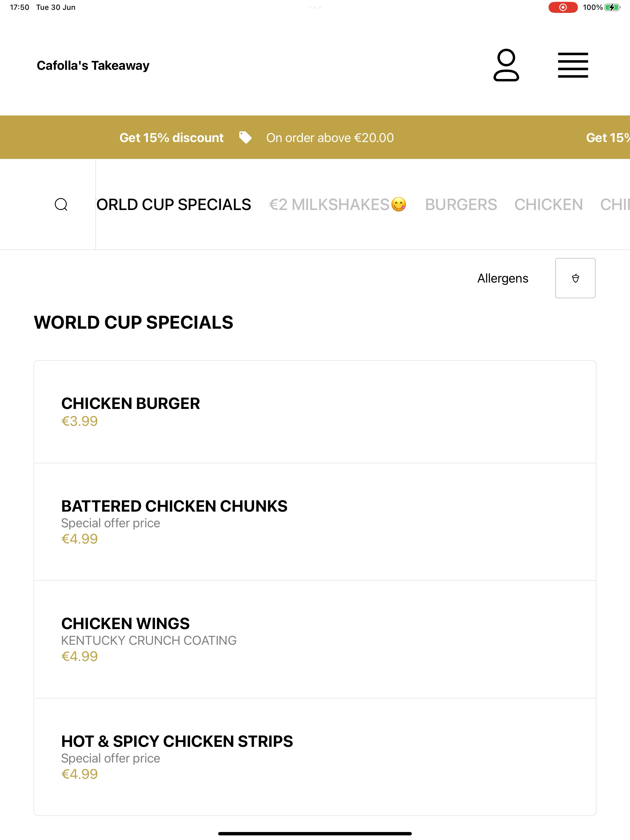Add HOT & SPICY CHICKEN STRIPS
630x840 pixels.
point(315,757)
